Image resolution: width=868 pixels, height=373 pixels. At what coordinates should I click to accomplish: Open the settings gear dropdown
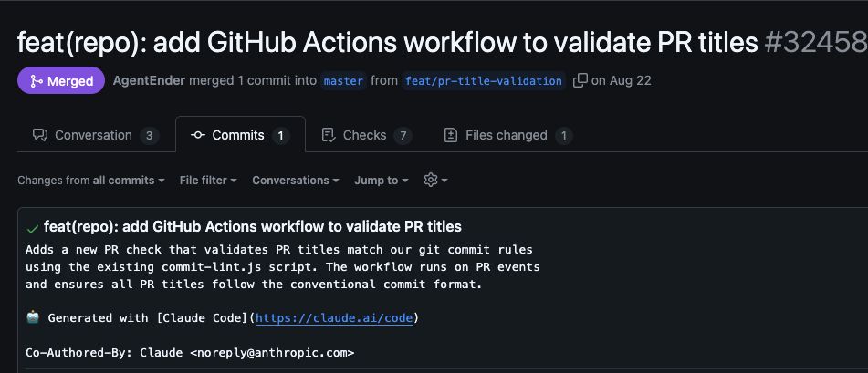[435, 180]
